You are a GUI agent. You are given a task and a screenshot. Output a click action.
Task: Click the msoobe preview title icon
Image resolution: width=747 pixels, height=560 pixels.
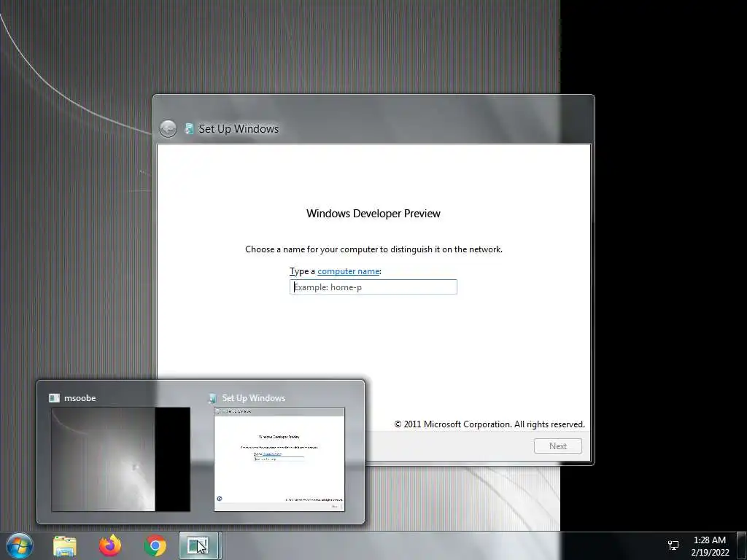[x=54, y=397]
